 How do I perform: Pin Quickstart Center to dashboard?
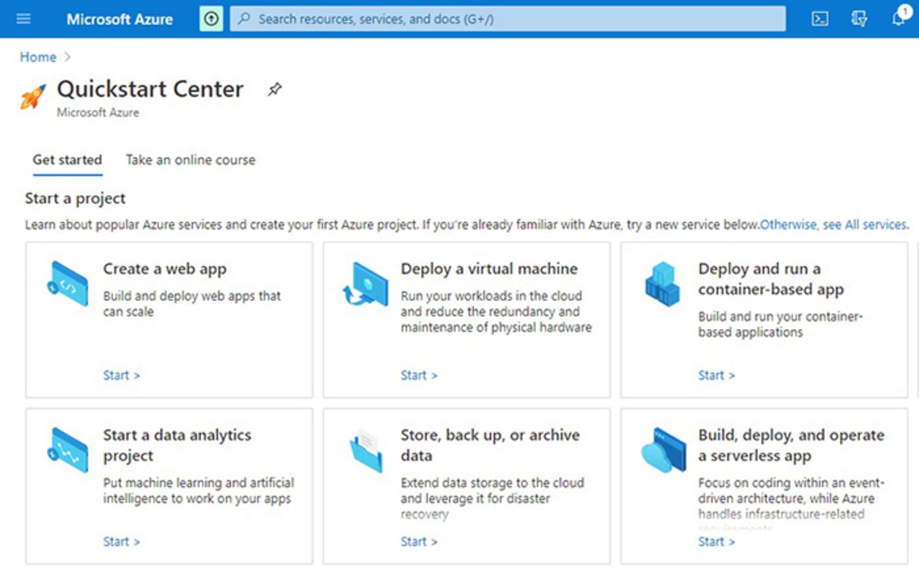pyautogui.click(x=275, y=89)
